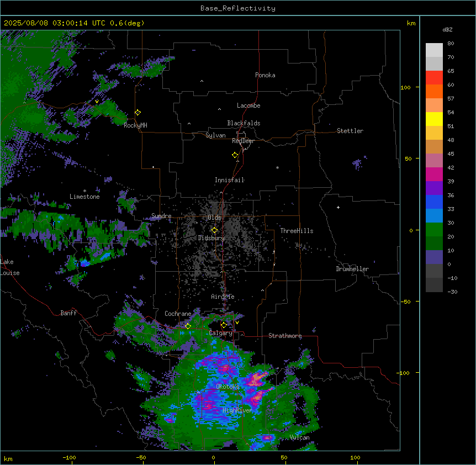Click the RockyMH label
The height and width of the screenshot is (465, 476).
[135, 125]
